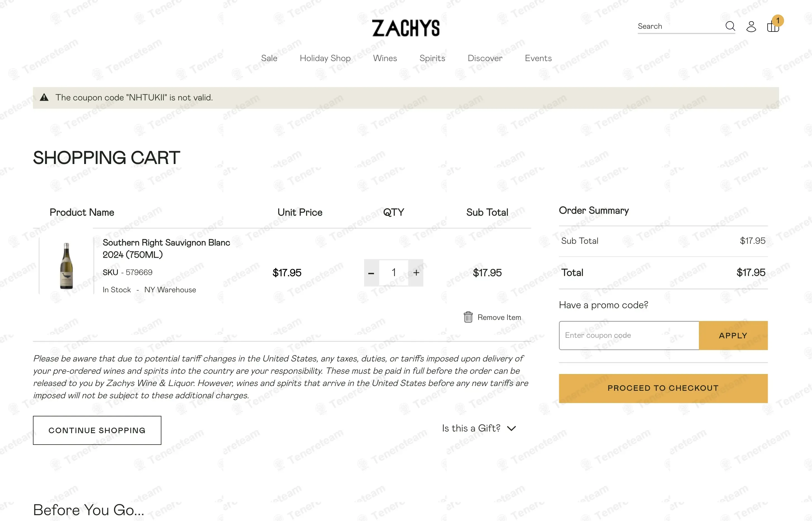812x521 pixels.
Task: Open the user account icon
Action: point(751,26)
